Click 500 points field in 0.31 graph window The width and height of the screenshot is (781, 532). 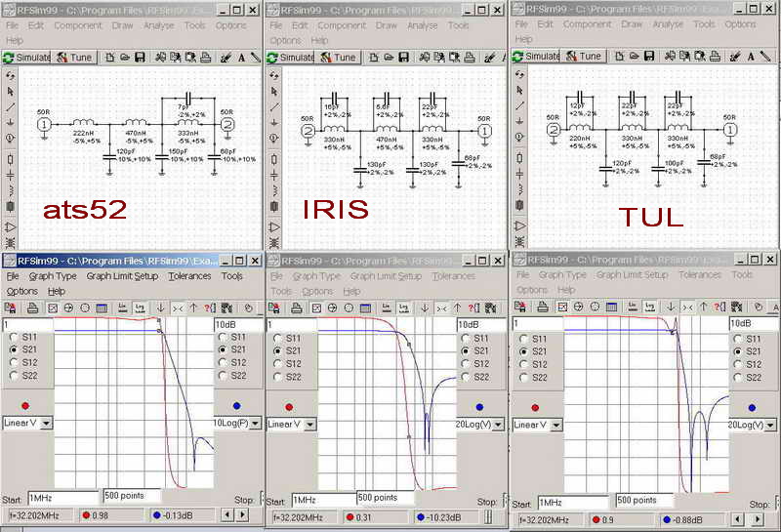[385, 498]
